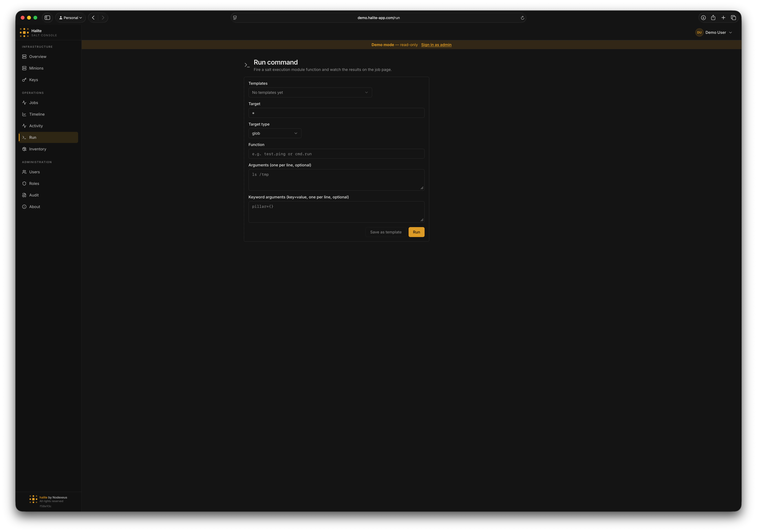
Task: Go back with browser back arrow
Action: (x=93, y=18)
